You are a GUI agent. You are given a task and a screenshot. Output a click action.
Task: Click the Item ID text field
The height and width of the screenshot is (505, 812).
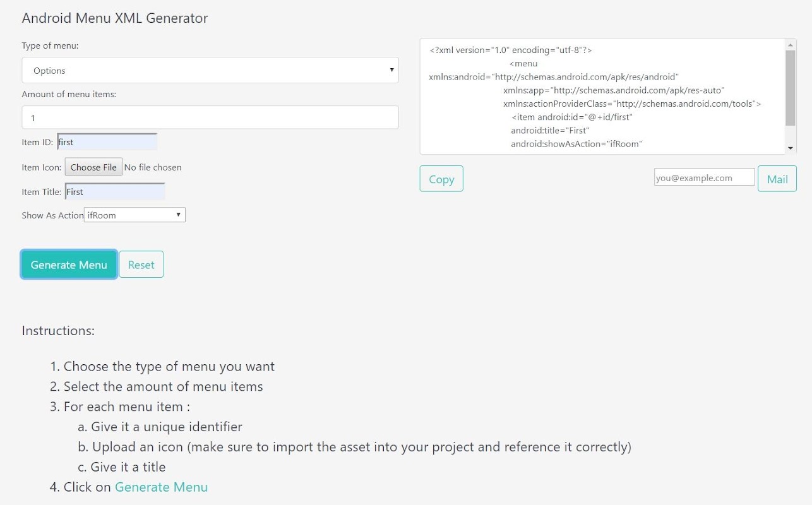coord(107,142)
